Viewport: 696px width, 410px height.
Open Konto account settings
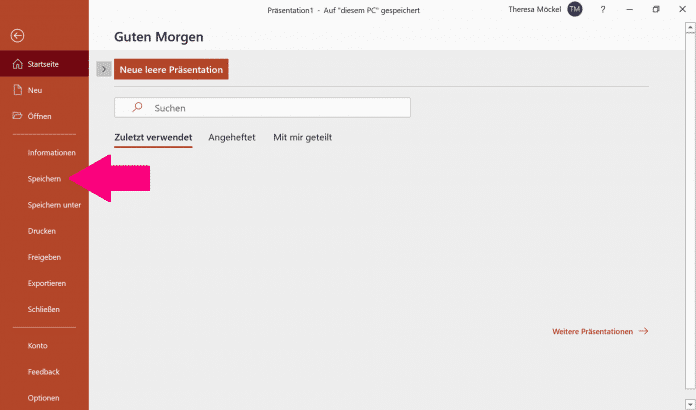coord(38,346)
